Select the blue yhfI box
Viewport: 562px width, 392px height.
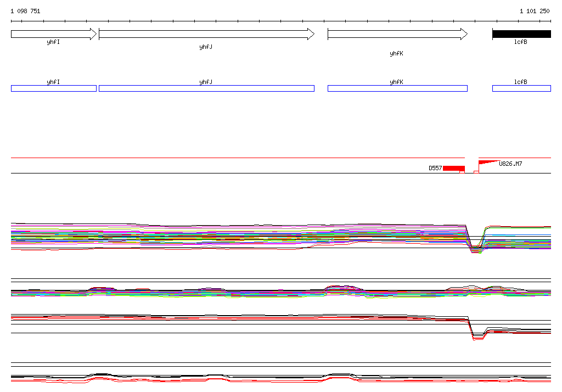point(54,88)
